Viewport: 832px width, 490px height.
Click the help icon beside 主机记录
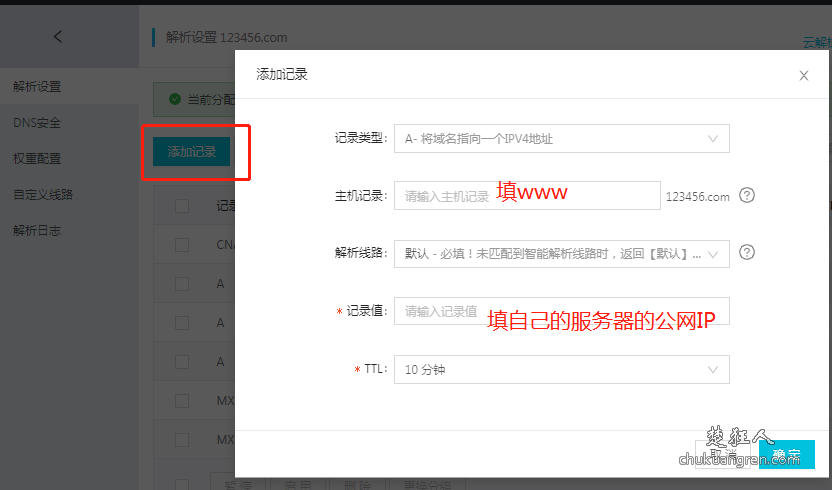(746, 196)
